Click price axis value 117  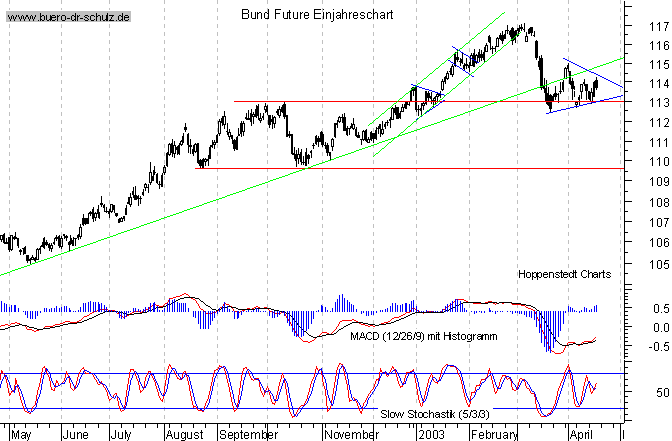tap(659, 27)
